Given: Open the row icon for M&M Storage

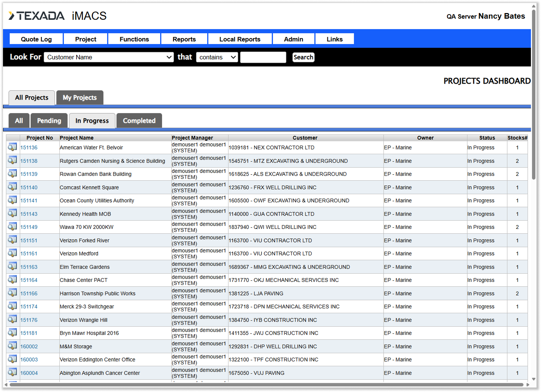Looking at the screenshot, I should pyautogui.click(x=12, y=346).
